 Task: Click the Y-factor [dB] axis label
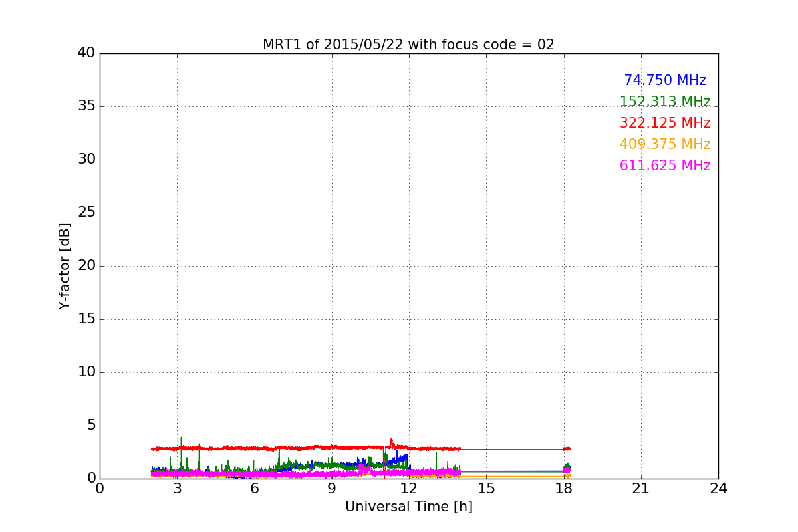pos(65,266)
